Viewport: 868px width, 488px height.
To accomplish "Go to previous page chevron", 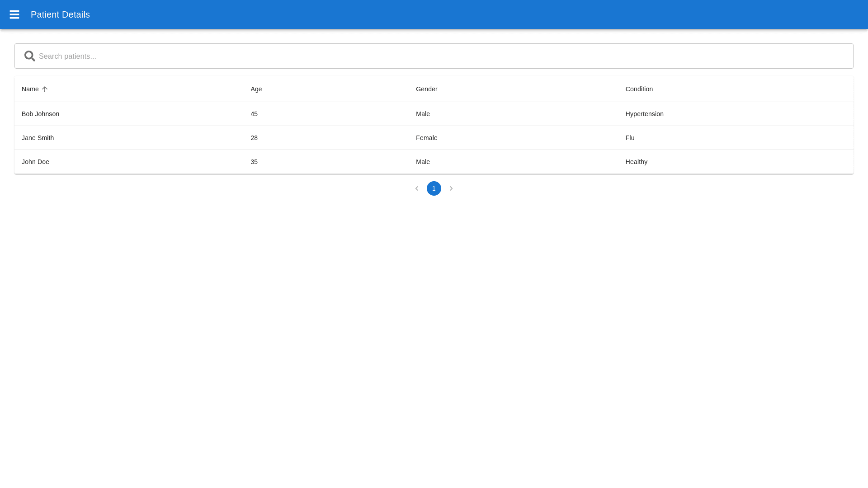I will pos(417,188).
